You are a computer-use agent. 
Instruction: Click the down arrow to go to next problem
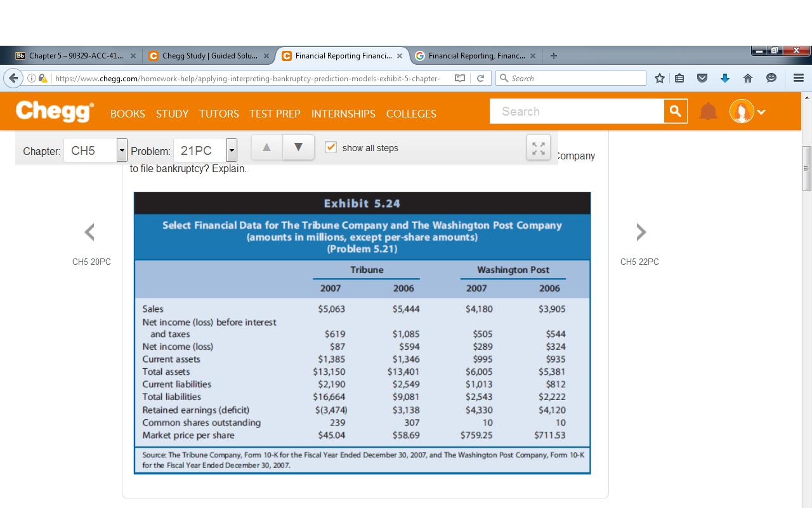point(298,147)
